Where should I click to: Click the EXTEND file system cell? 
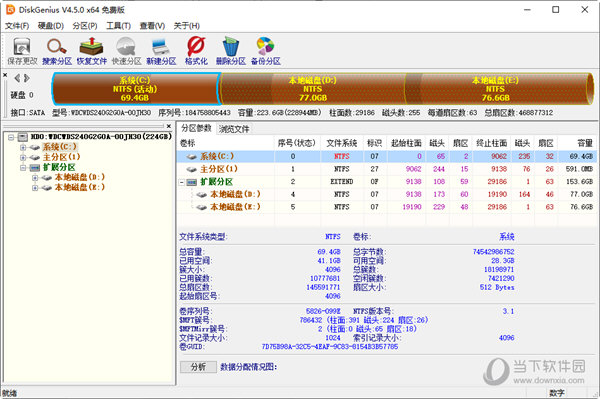(x=341, y=182)
